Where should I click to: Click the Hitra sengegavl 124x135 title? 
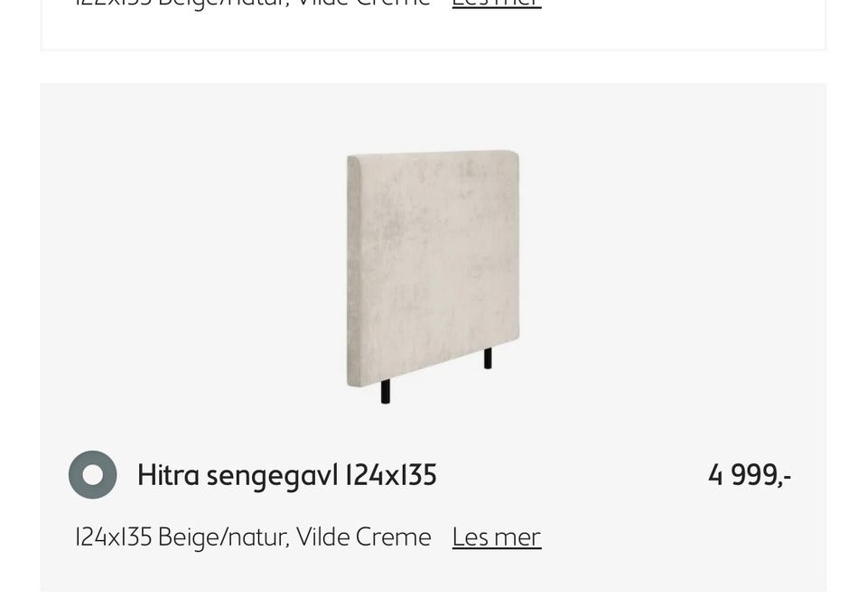point(287,475)
